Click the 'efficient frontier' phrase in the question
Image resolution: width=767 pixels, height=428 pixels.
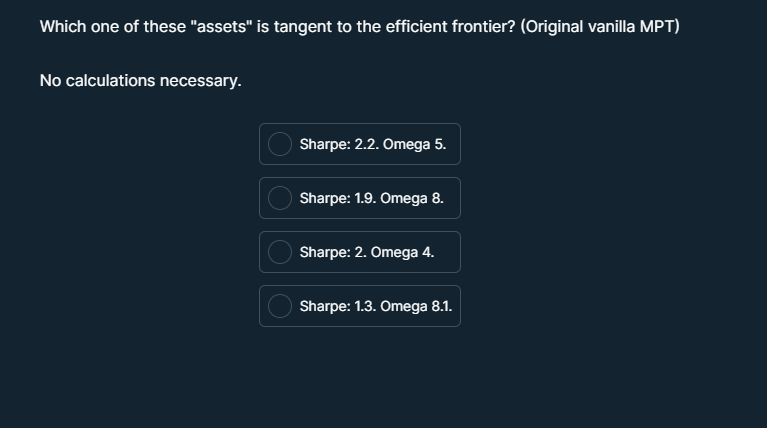(x=451, y=26)
